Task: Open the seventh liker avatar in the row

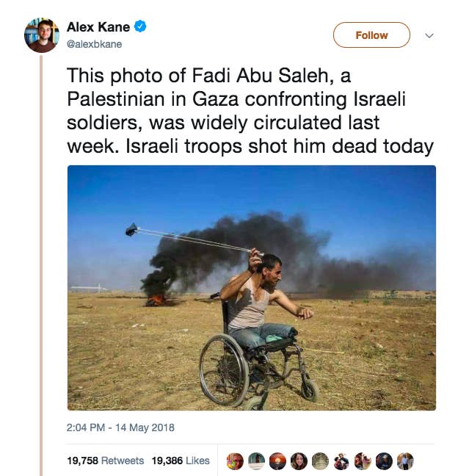Action: [363, 461]
